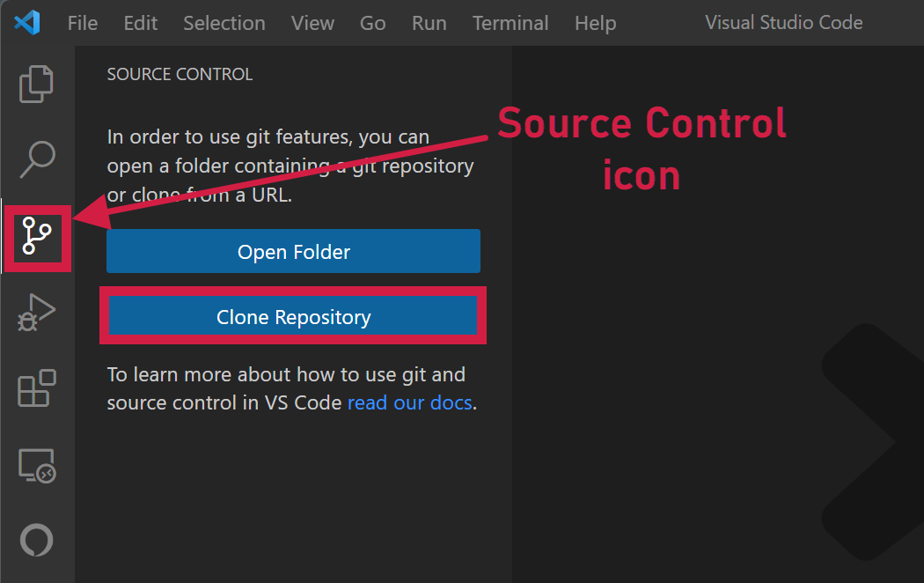This screenshot has width=924, height=583.
Task: Open the Help menu
Action: (595, 23)
